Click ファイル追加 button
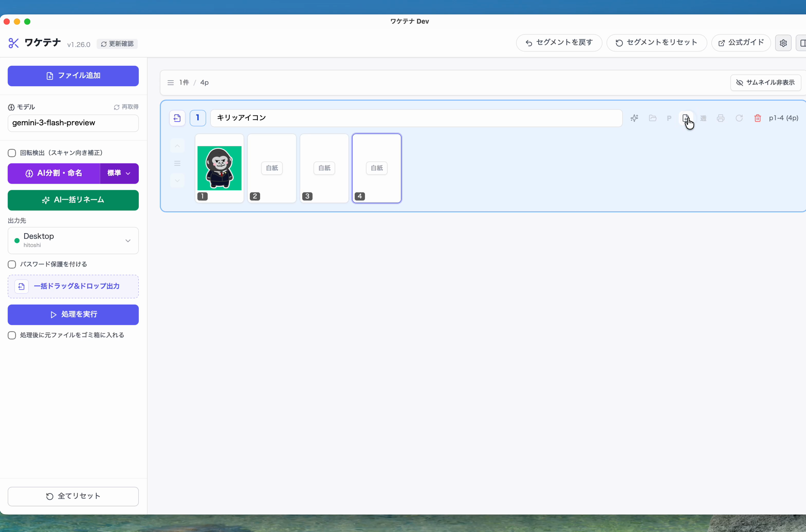This screenshot has height=532, width=806. pyautogui.click(x=73, y=76)
